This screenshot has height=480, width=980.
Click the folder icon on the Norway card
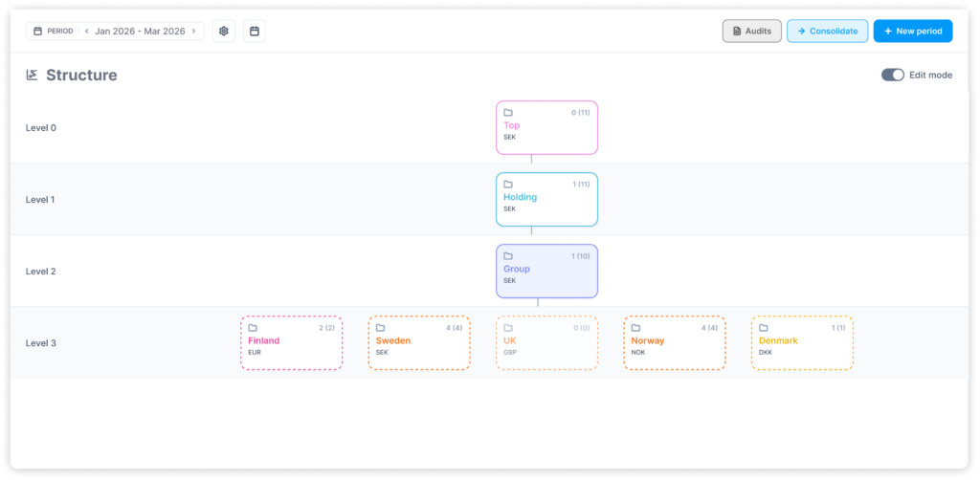coord(635,328)
